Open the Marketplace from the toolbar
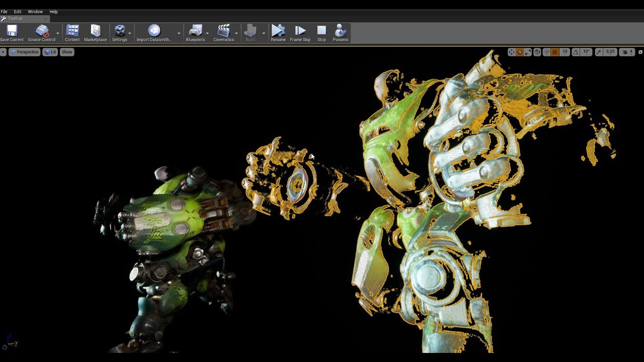 95,31
